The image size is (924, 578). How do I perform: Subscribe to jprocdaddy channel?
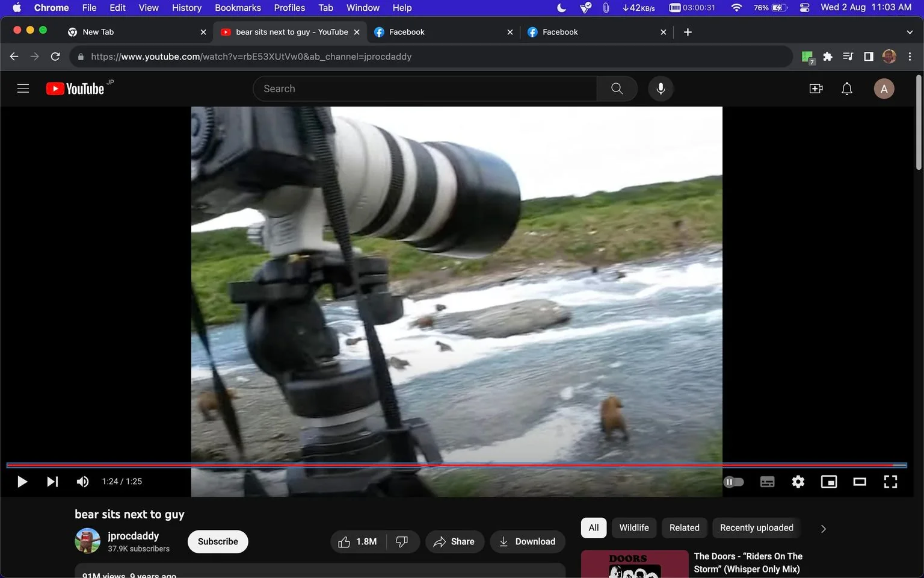pos(218,541)
